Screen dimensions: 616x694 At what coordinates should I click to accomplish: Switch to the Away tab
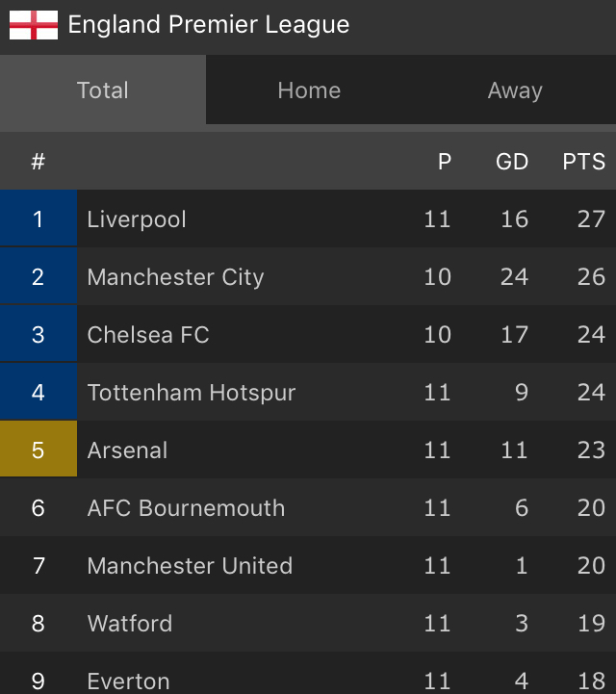pos(515,90)
